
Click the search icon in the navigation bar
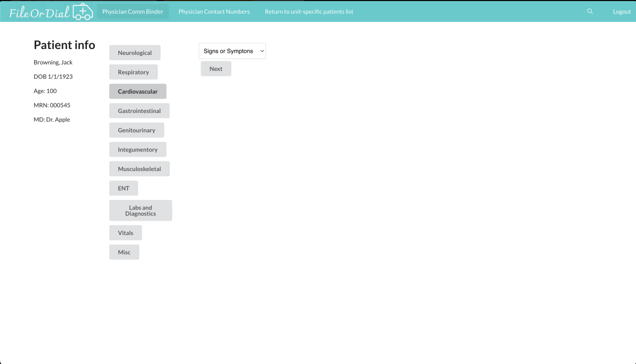click(589, 11)
